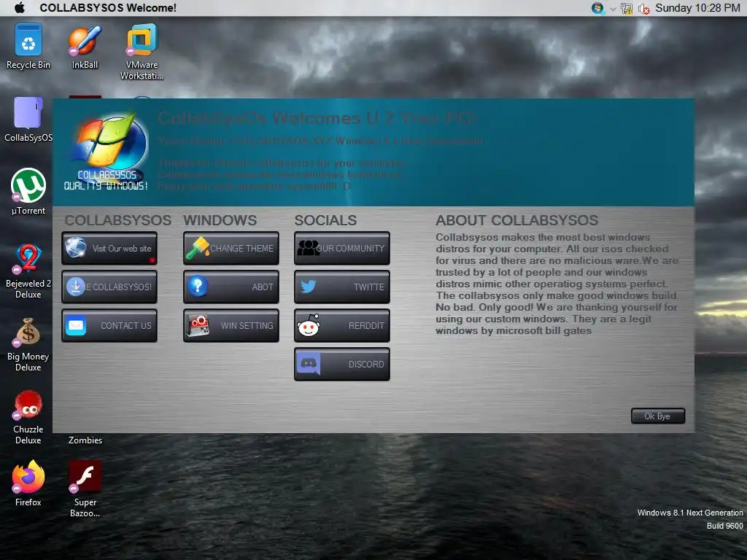Select the CollabSysOS folder on desktop
Screen dimensions: 747x560
28,119
